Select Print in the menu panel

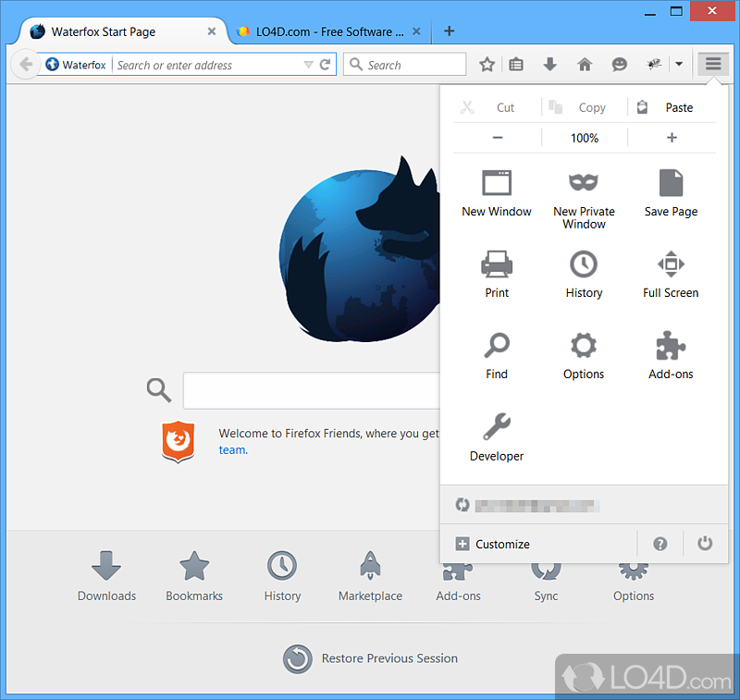point(497,275)
